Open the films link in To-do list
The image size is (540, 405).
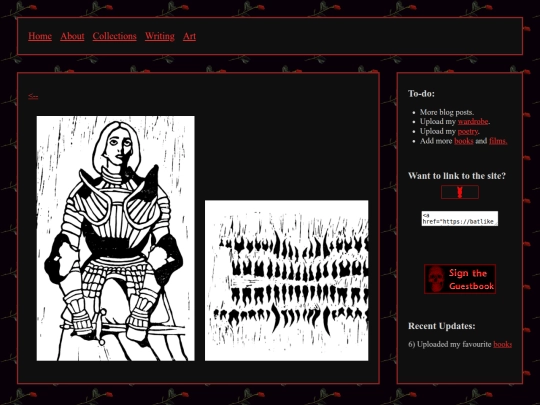pyautogui.click(x=498, y=141)
